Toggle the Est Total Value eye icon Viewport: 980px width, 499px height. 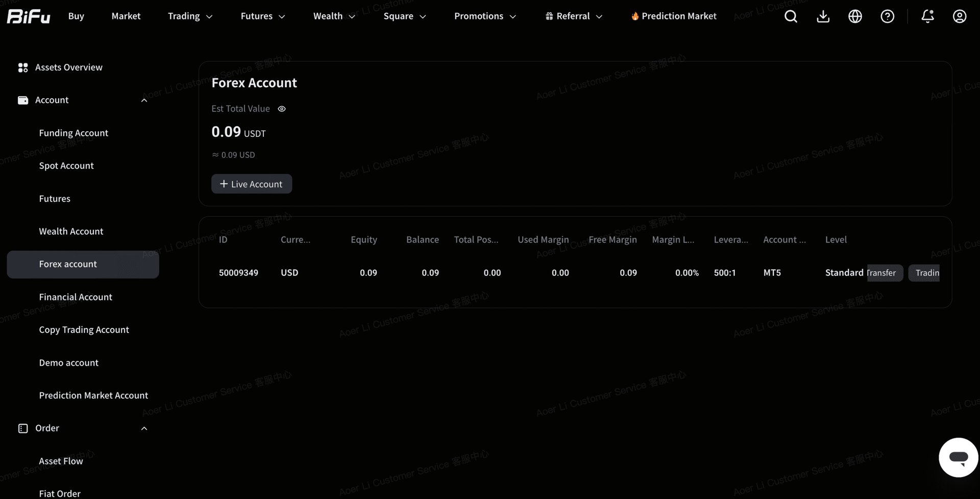pyautogui.click(x=282, y=109)
